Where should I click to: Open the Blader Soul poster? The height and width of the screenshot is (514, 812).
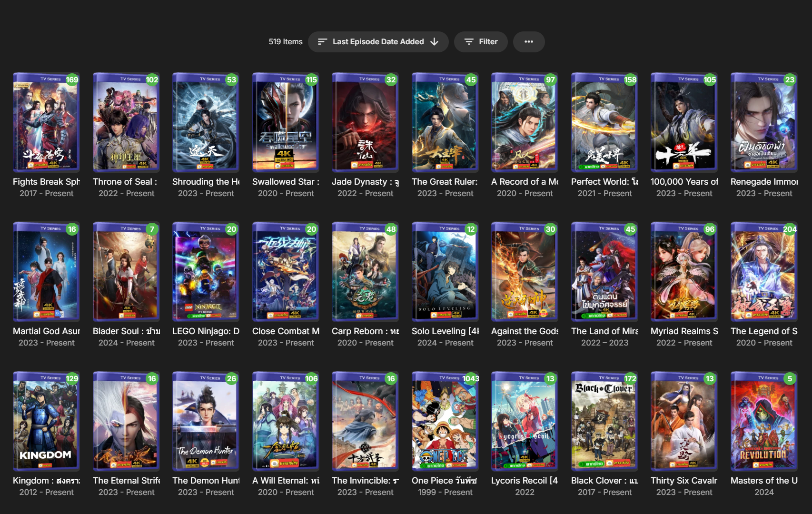click(x=126, y=272)
